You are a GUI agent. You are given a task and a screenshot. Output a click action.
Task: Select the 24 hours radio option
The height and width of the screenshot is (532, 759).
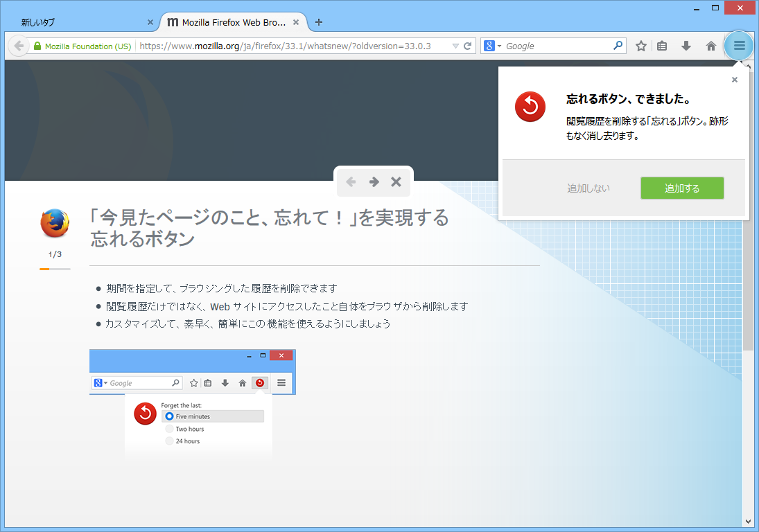168,441
